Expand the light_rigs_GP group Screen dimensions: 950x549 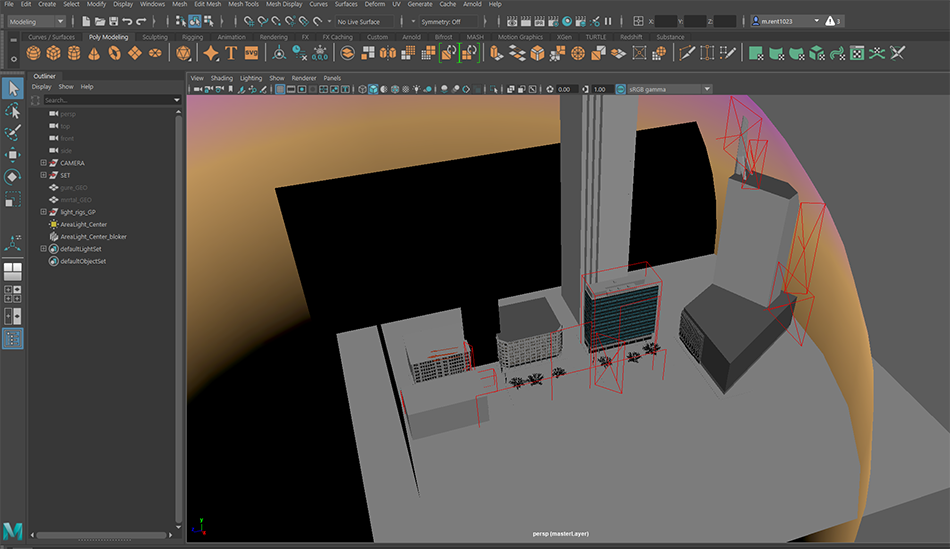pyautogui.click(x=43, y=212)
